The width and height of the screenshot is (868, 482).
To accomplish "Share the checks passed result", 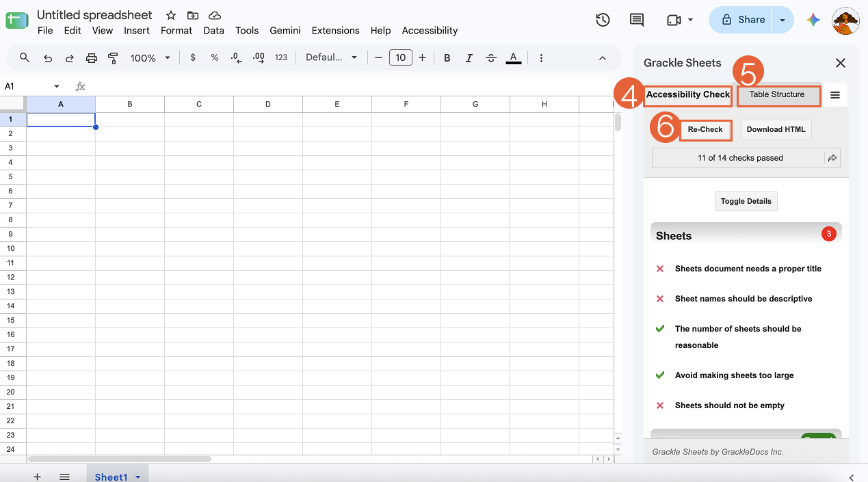I will tap(832, 158).
